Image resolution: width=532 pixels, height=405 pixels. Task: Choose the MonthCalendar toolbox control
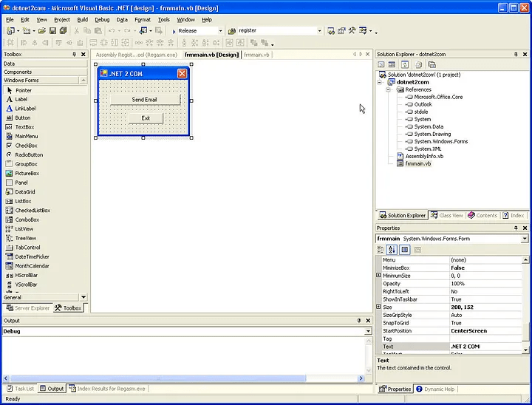[31, 265]
